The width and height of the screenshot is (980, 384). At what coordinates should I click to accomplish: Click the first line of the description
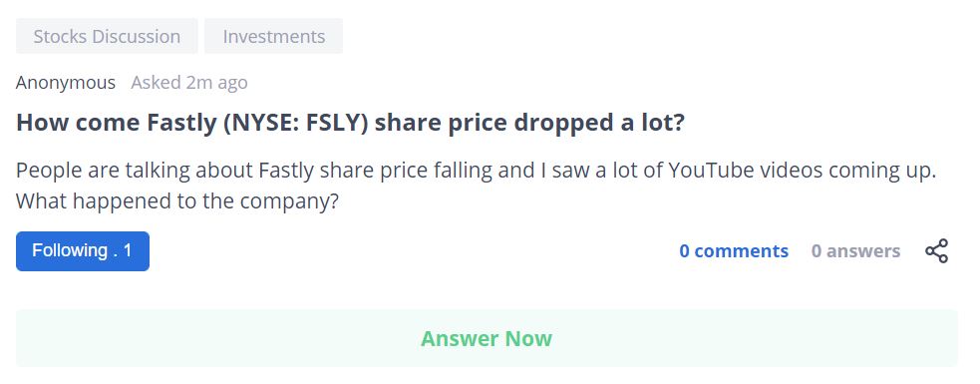pyautogui.click(x=477, y=171)
